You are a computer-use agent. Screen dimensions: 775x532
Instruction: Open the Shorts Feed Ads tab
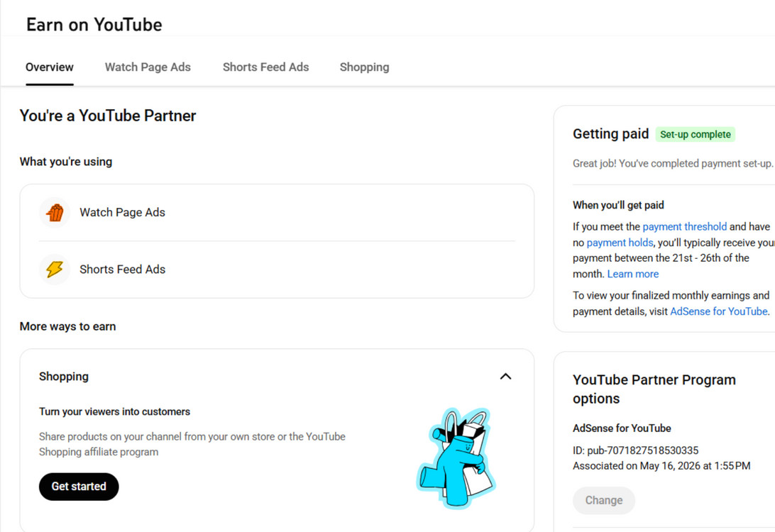click(266, 67)
